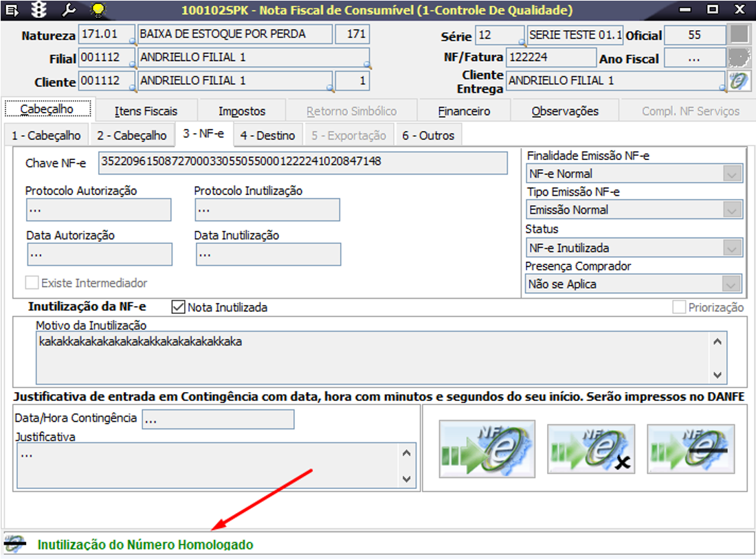
Task: Click the NF/Fatura number field
Action: click(551, 58)
